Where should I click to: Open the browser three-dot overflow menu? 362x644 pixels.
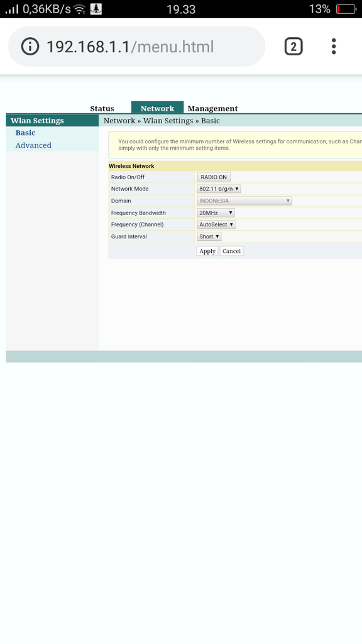click(334, 47)
